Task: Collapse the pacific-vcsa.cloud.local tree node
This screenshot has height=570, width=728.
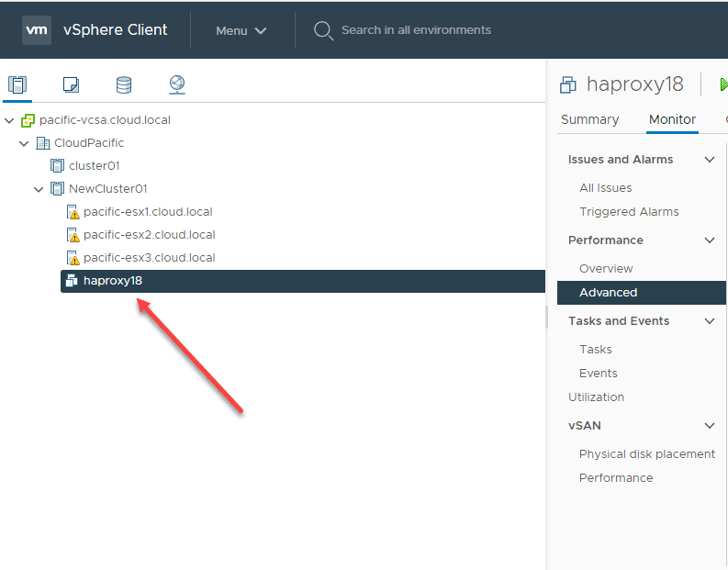Action: (x=9, y=120)
